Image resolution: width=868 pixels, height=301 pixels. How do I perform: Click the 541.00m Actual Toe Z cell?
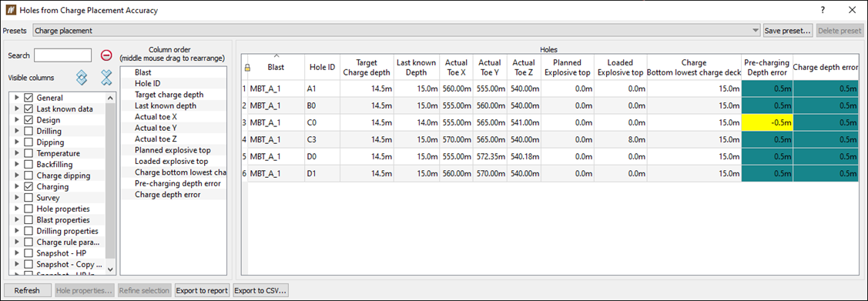(523, 123)
